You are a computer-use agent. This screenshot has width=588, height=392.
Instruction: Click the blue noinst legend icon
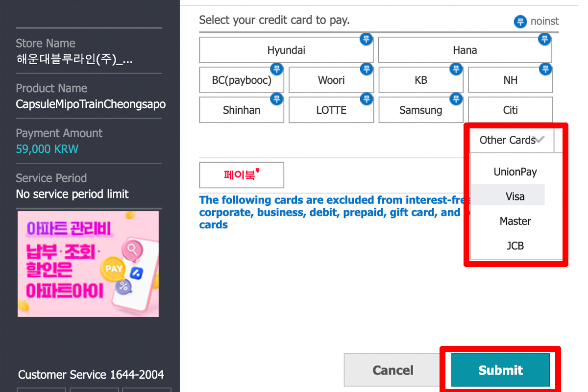pyautogui.click(x=520, y=22)
